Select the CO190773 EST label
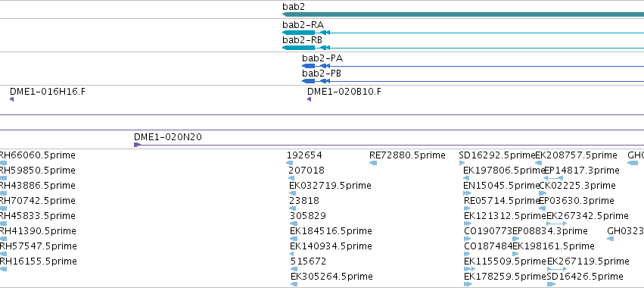 [x=488, y=231]
